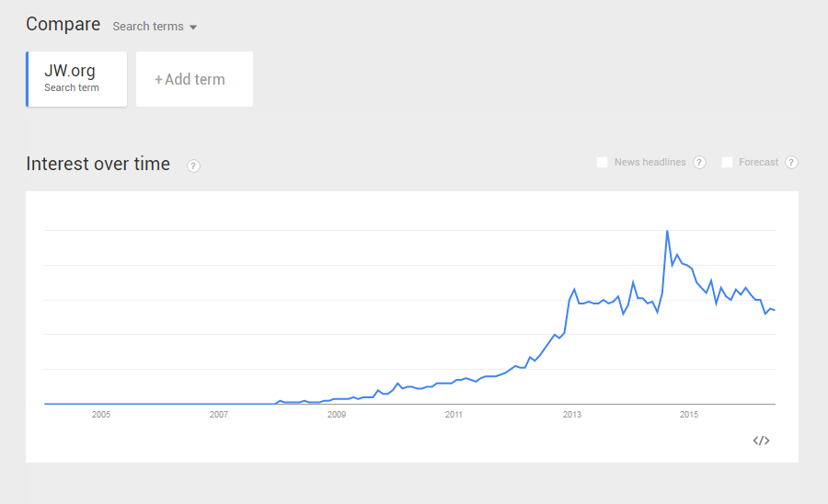This screenshot has height=504, width=828.
Task: Click help icon next to Forecast
Action: pos(791,163)
